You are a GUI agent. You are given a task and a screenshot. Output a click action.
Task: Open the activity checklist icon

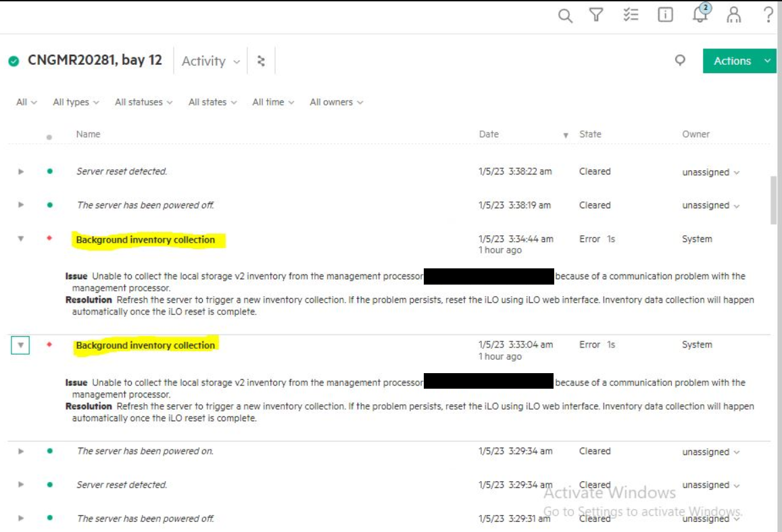tap(630, 15)
